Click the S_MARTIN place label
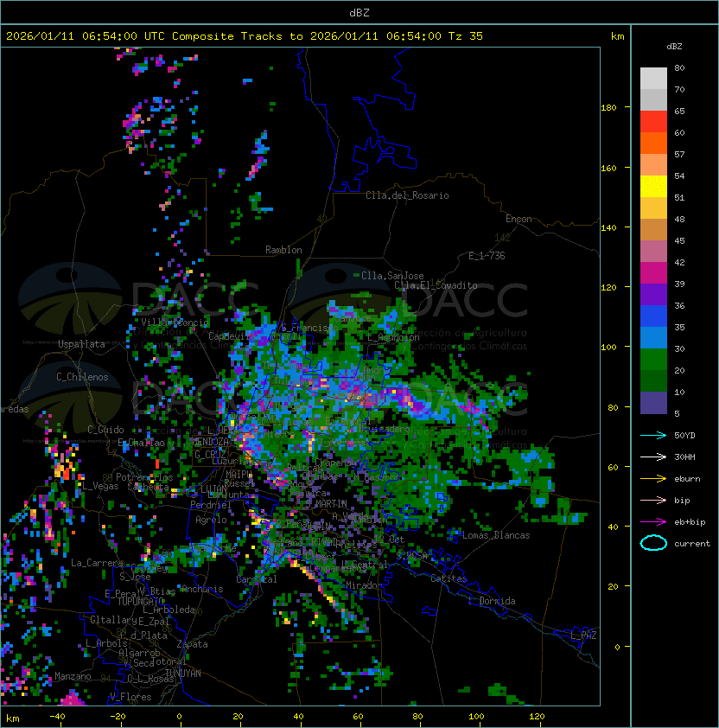Viewport: 719px width, 728px height. tap(327, 503)
